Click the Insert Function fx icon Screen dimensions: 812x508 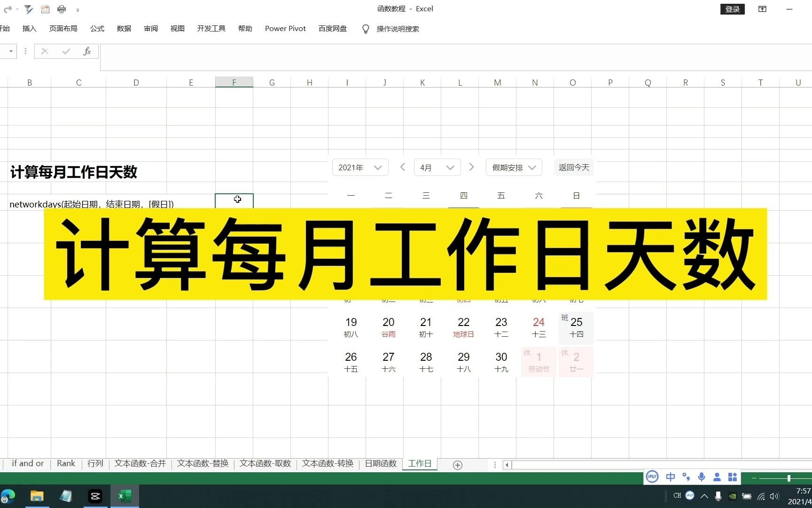87,51
